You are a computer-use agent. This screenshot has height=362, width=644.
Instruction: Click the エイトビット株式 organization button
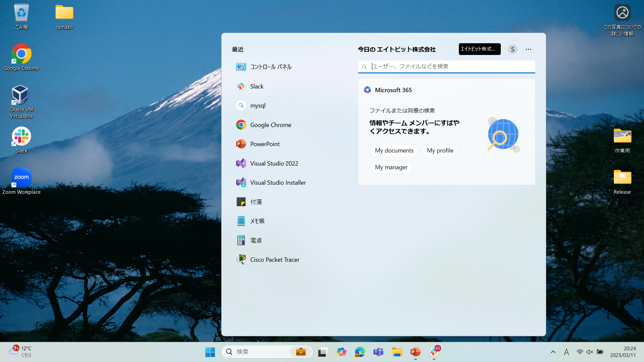pyautogui.click(x=480, y=49)
